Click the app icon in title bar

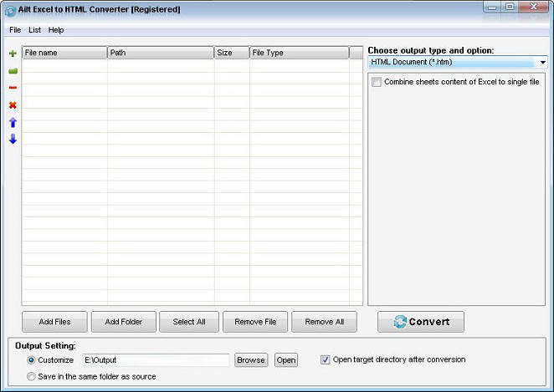[11, 11]
